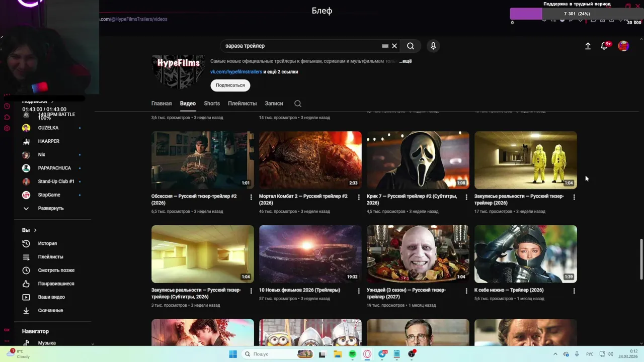Open three-dot menu for Закулисье реальности (2026) video
644x362 pixels.
point(574,197)
